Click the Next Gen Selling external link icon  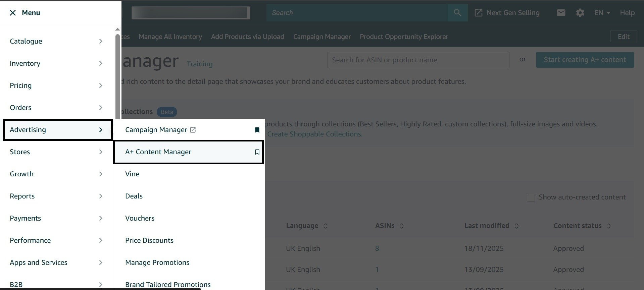(478, 13)
